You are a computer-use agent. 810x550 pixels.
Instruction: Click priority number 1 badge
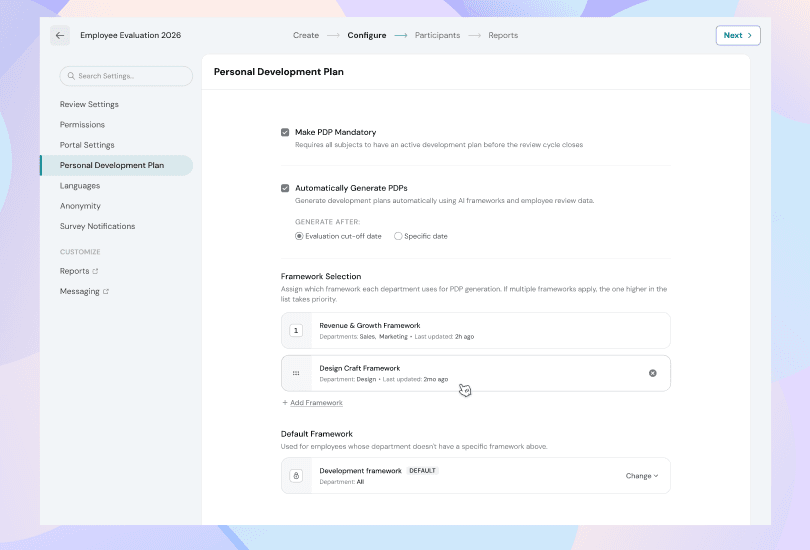click(x=296, y=331)
